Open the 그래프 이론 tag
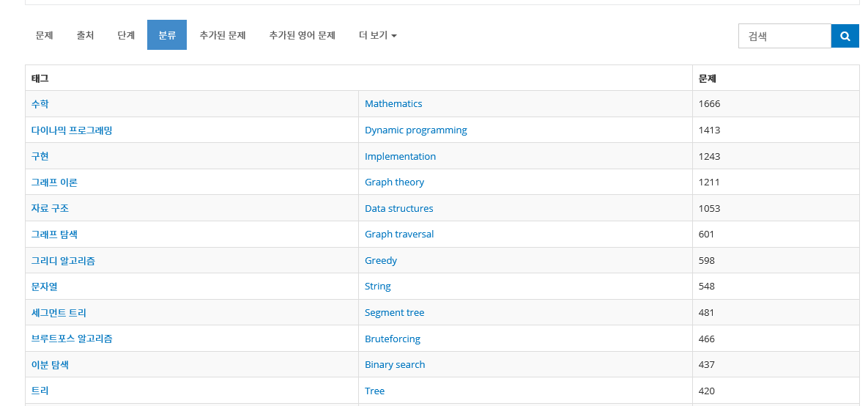The image size is (868, 406). coord(54,182)
